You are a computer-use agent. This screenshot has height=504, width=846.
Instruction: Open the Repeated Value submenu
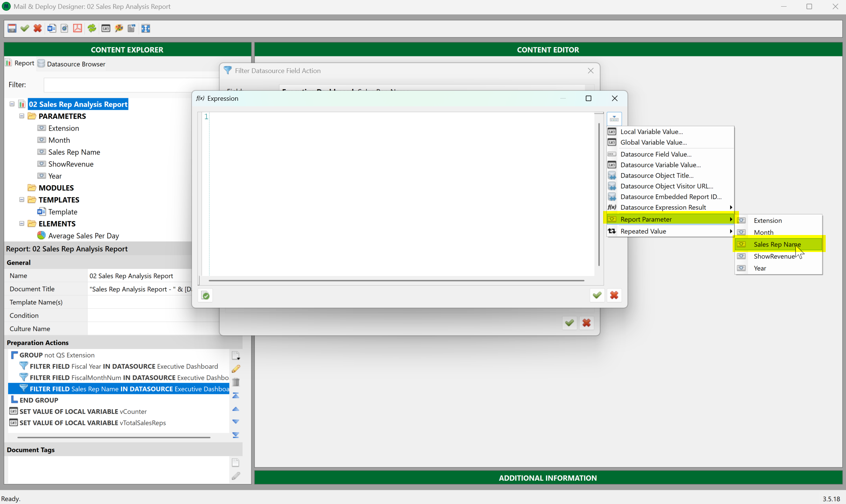[x=643, y=231]
